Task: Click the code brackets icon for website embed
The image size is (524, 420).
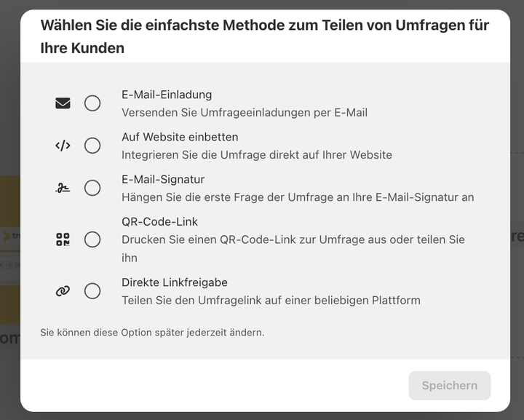Action: pyautogui.click(x=63, y=146)
